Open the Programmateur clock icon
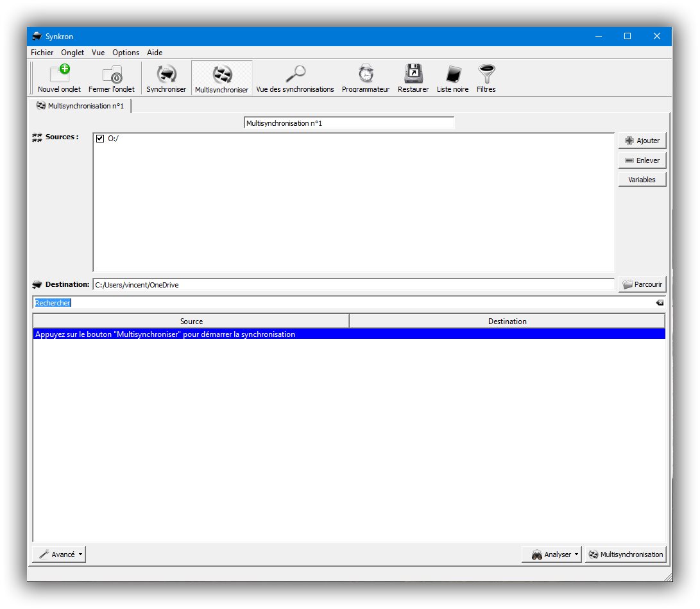The height and width of the screenshot is (609, 700). click(x=366, y=74)
